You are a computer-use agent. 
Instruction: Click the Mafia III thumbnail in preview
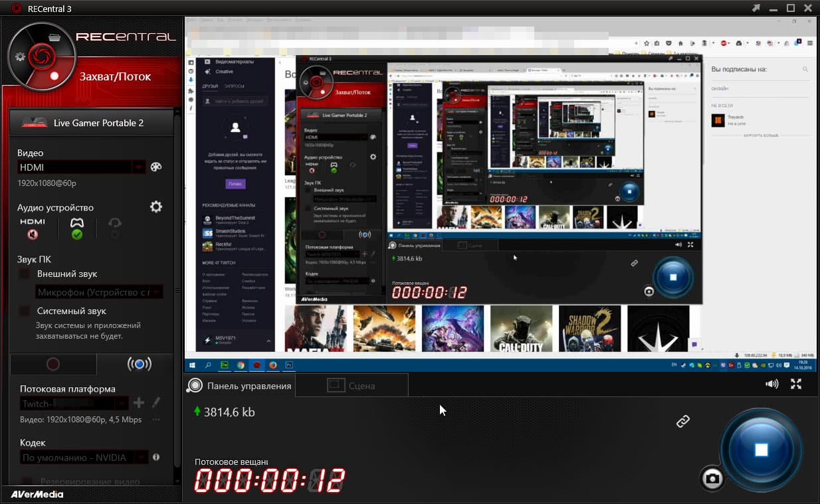(316, 329)
